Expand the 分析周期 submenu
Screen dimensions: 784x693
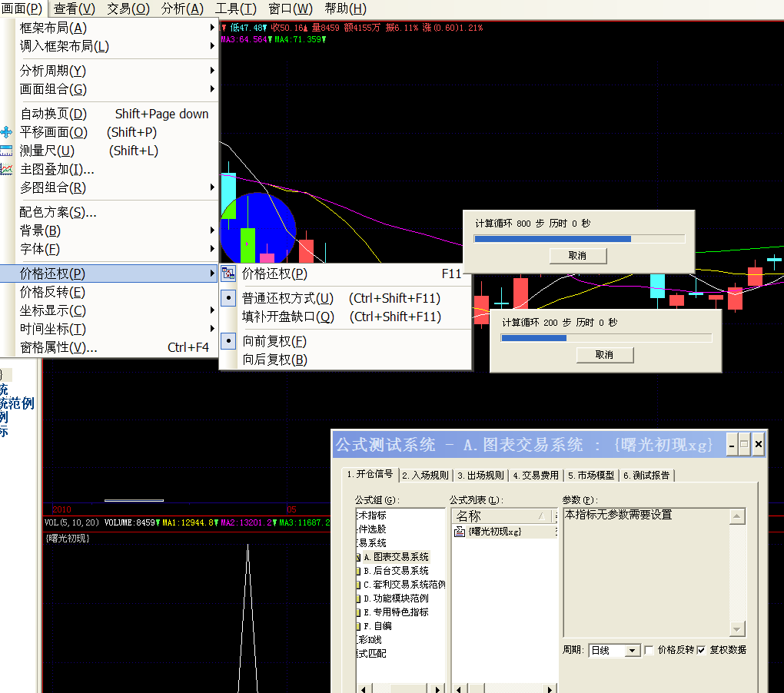[115, 71]
